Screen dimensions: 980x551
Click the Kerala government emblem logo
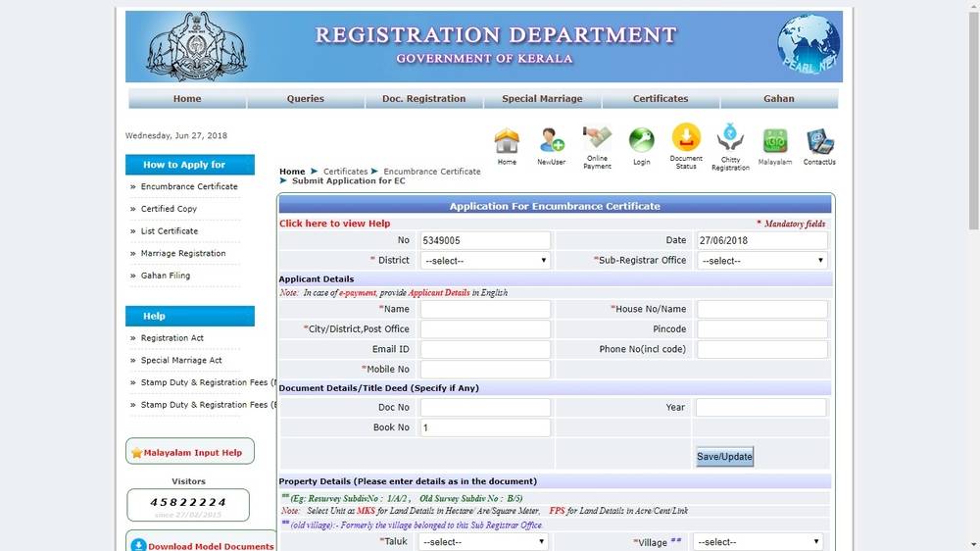click(196, 47)
